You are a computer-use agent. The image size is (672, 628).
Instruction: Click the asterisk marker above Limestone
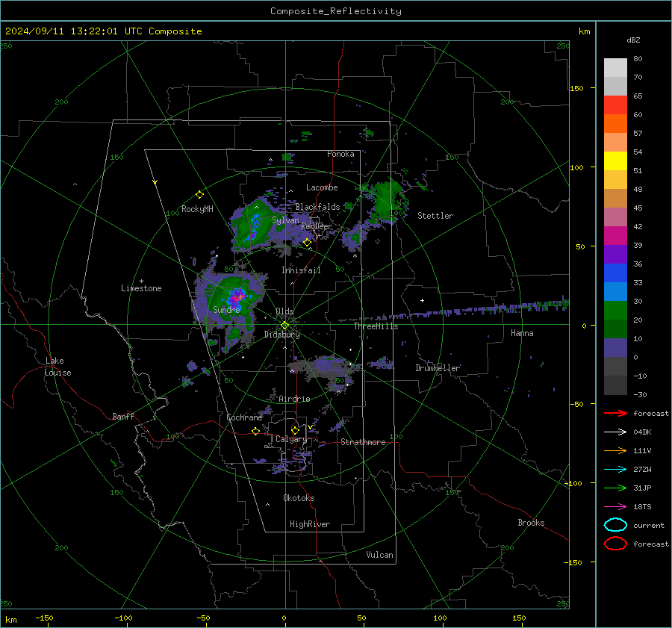141,282
